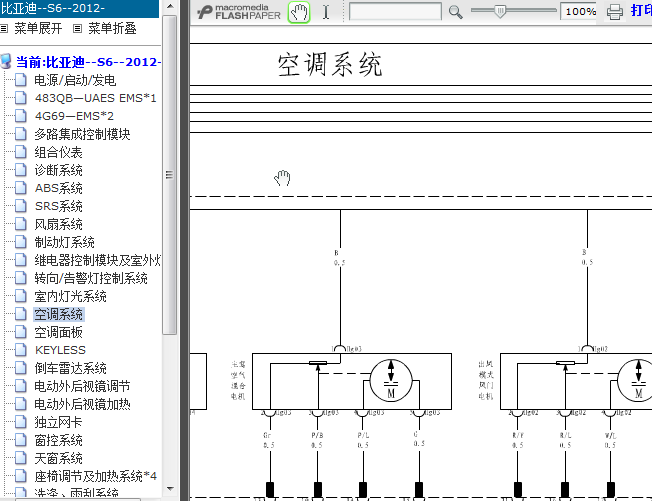Open the 电动外后视镜加热 diagram

coord(82,404)
